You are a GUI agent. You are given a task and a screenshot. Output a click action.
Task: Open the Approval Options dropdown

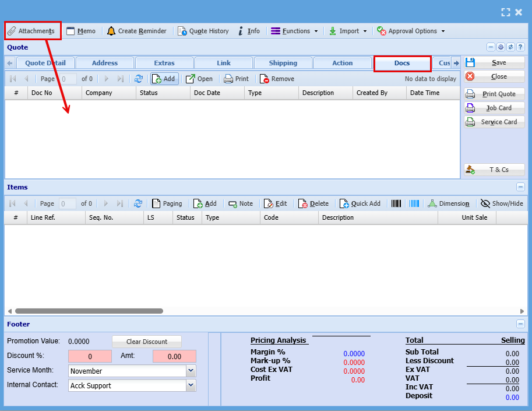pos(411,31)
